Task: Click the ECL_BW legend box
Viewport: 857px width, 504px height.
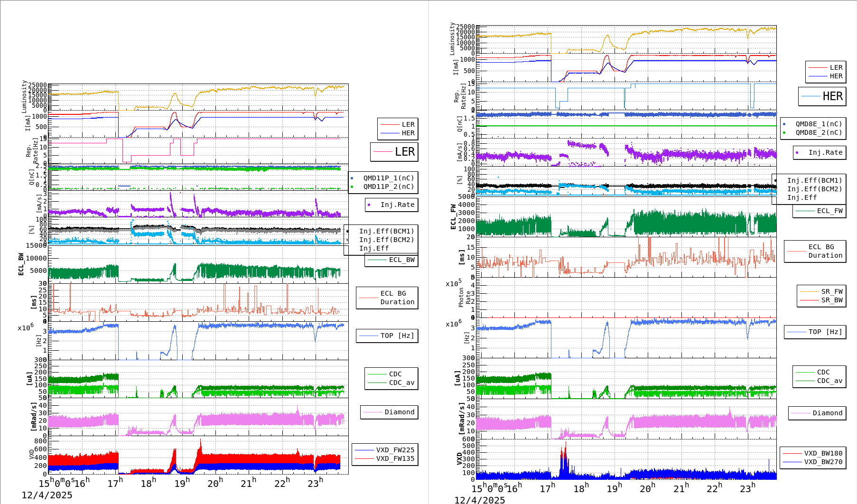Action: (391, 260)
